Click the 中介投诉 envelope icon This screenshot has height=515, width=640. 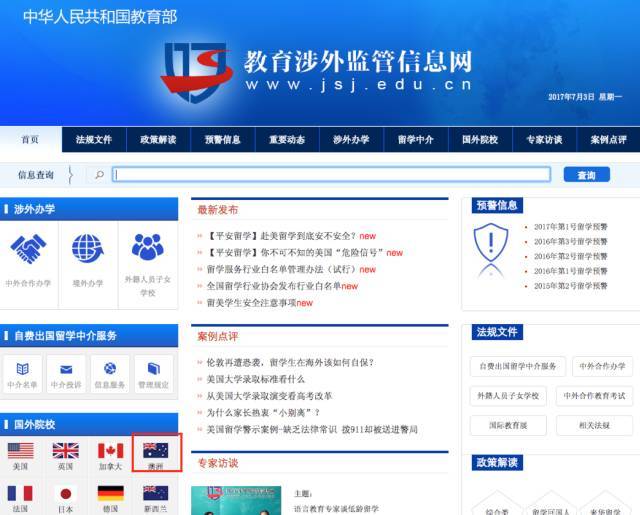[66, 369]
